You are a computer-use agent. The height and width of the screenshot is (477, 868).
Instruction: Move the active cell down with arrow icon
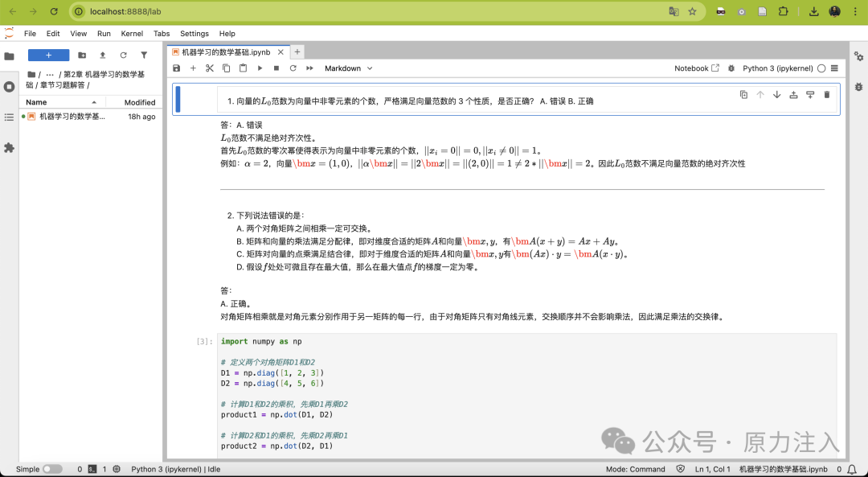coord(776,95)
